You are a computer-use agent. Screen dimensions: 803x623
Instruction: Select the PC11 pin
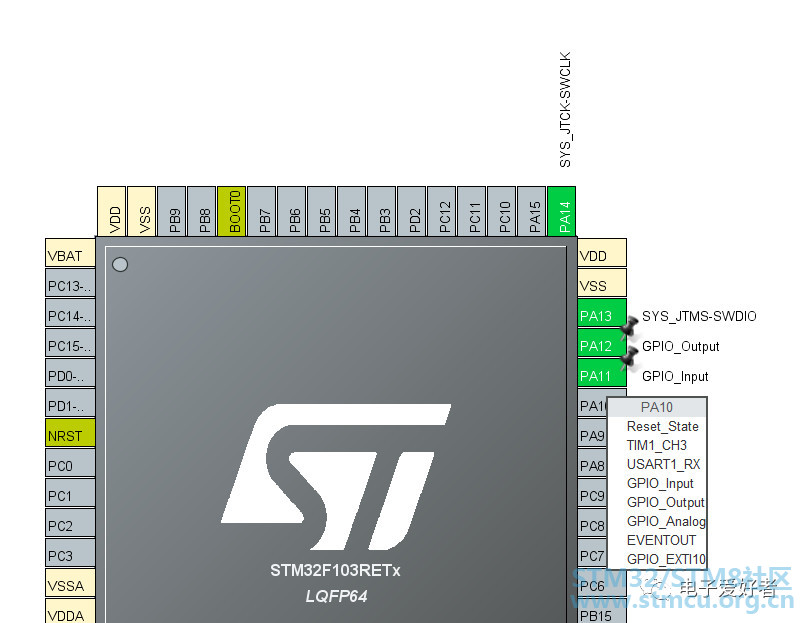pos(472,211)
